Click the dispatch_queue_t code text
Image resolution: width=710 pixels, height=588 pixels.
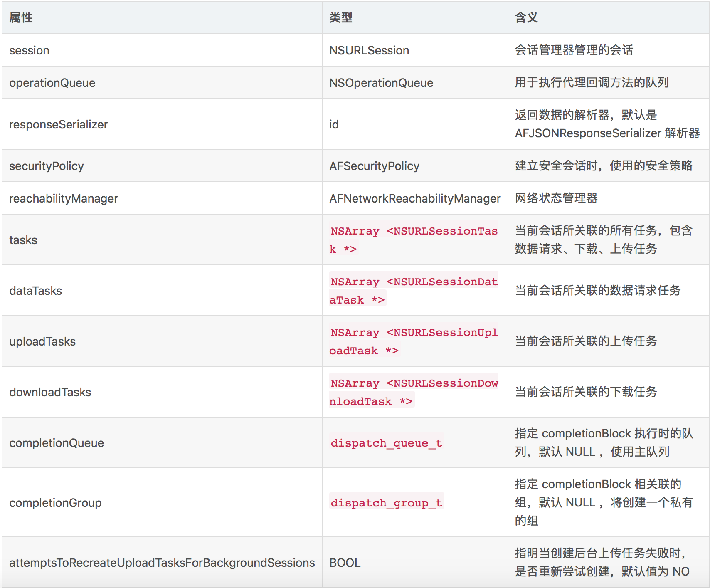click(386, 443)
